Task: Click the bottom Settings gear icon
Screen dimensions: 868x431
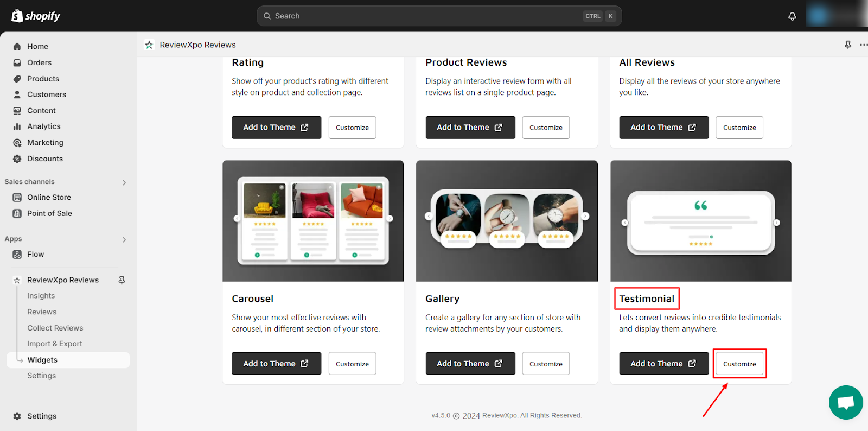Action: 17,416
